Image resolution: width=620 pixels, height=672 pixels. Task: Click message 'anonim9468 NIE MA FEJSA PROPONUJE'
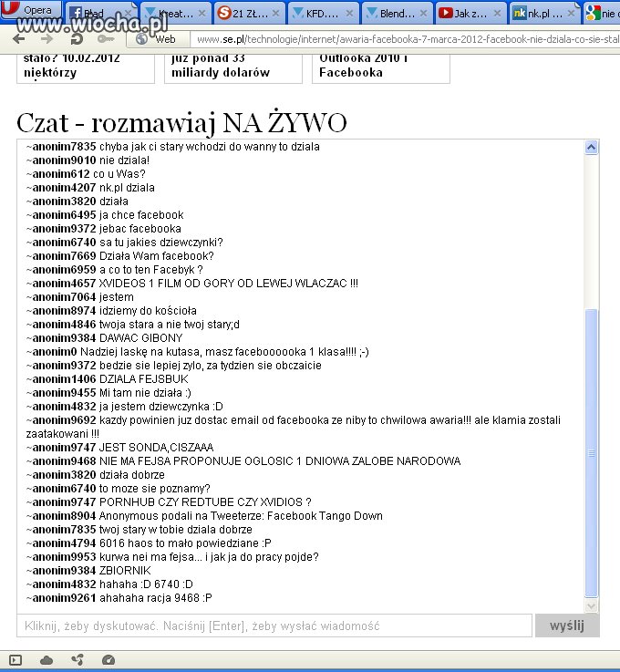click(243, 461)
